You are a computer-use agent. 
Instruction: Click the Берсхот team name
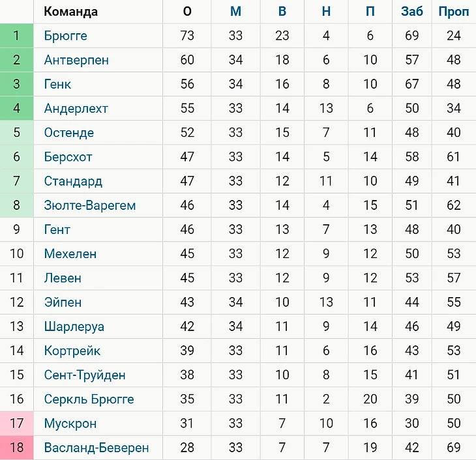coord(68,157)
